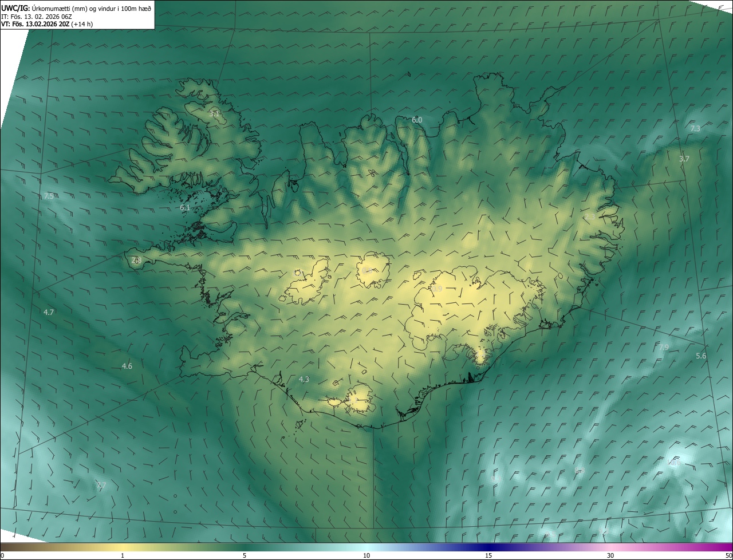733x560 pixels.
Task: Click the 7.5 value label in the west
Action: 49,196
